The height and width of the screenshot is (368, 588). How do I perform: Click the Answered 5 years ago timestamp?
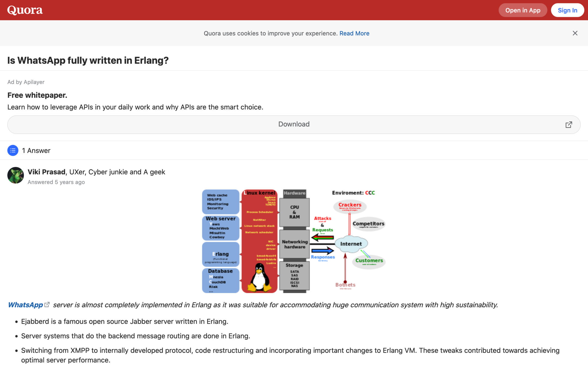pyautogui.click(x=56, y=182)
